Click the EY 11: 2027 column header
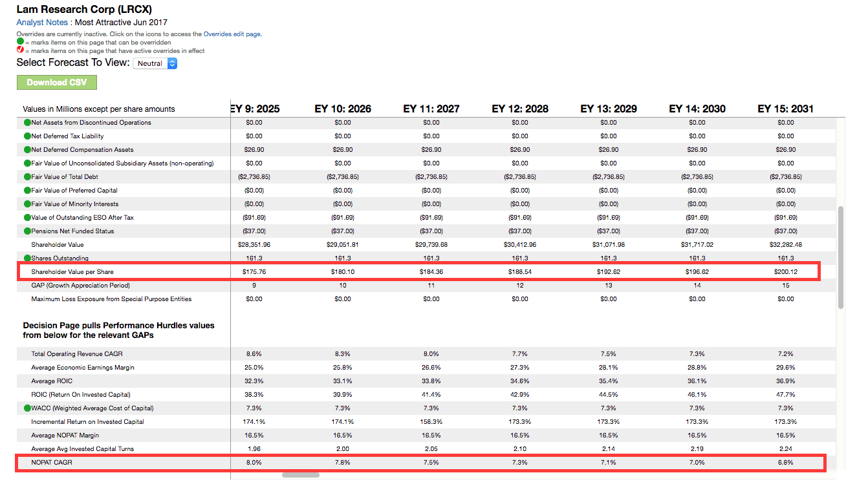Viewport: 868px width, 495px height. [431, 109]
